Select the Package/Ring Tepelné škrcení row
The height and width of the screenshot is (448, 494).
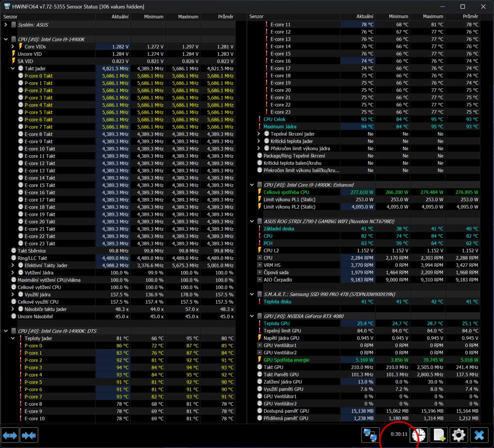(x=364, y=156)
